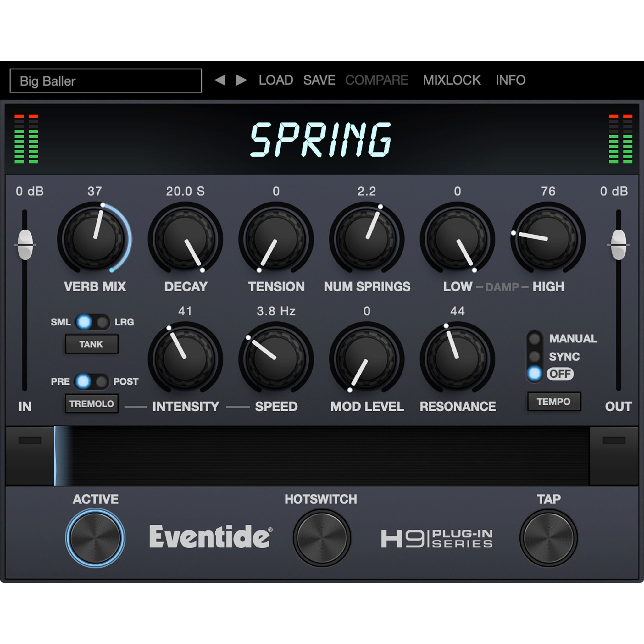Open the INFO menu item
This screenshot has height=644, width=644.
click(510, 80)
